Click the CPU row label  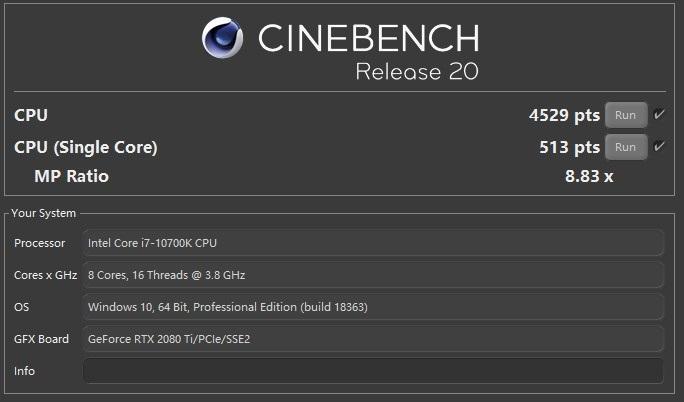(x=31, y=115)
